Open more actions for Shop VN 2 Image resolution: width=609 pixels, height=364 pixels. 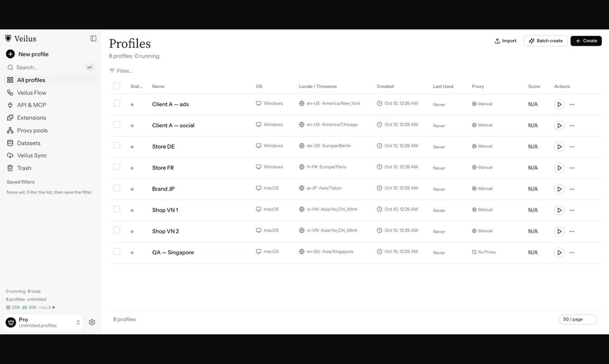[572, 231]
